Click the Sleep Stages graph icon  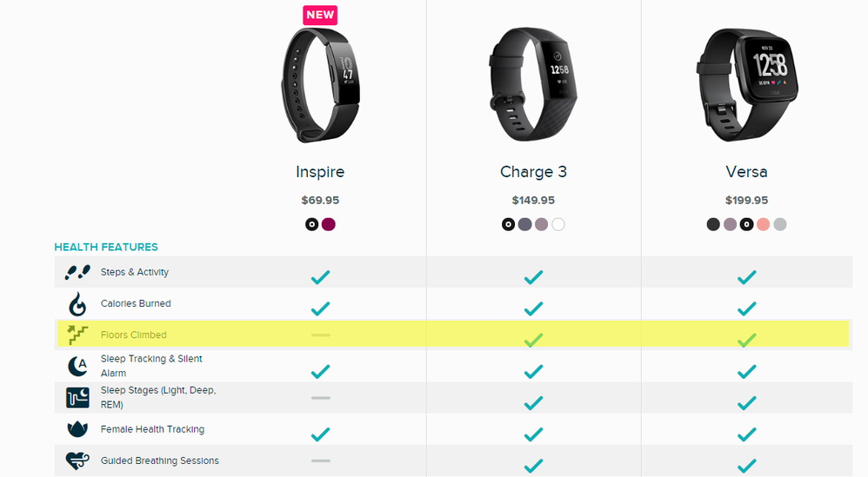pyautogui.click(x=77, y=397)
